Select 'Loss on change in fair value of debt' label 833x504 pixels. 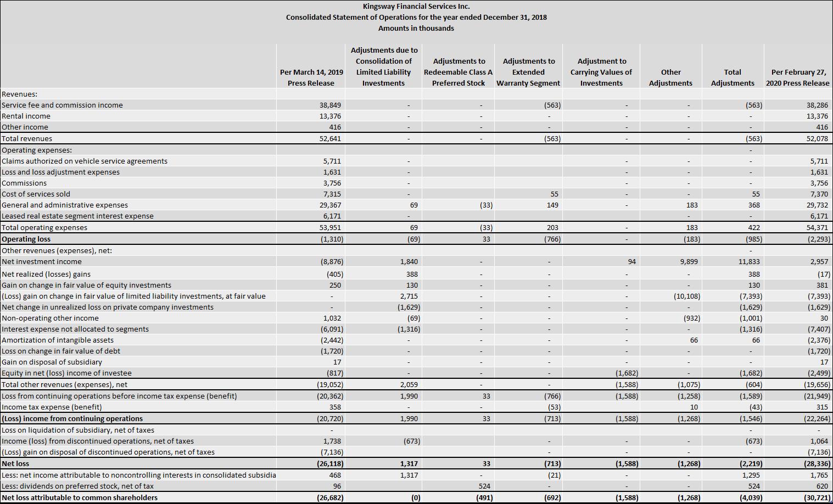(x=61, y=351)
